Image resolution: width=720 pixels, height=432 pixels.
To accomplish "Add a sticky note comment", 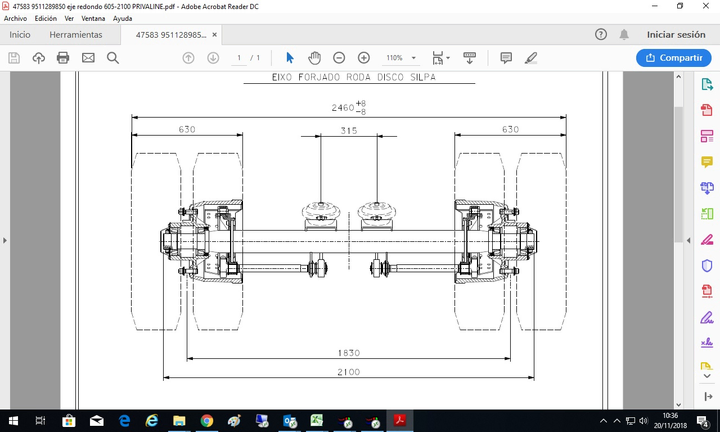I will click(506, 58).
